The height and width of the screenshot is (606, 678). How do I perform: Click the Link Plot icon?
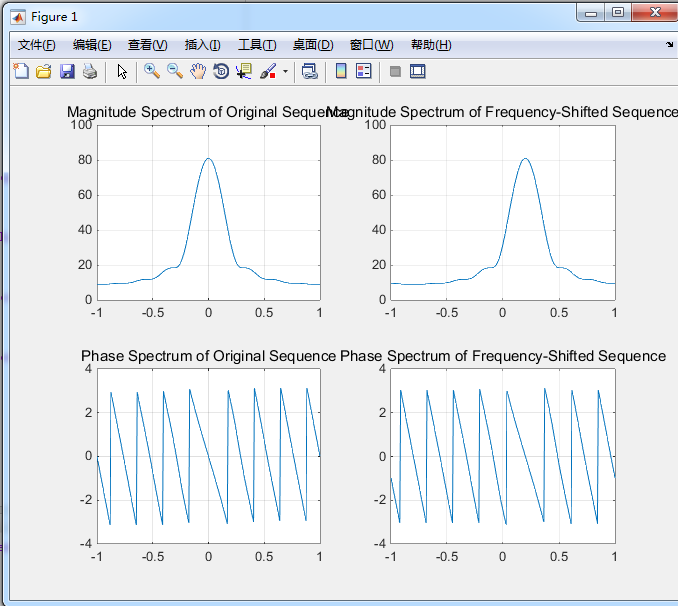[x=310, y=71]
